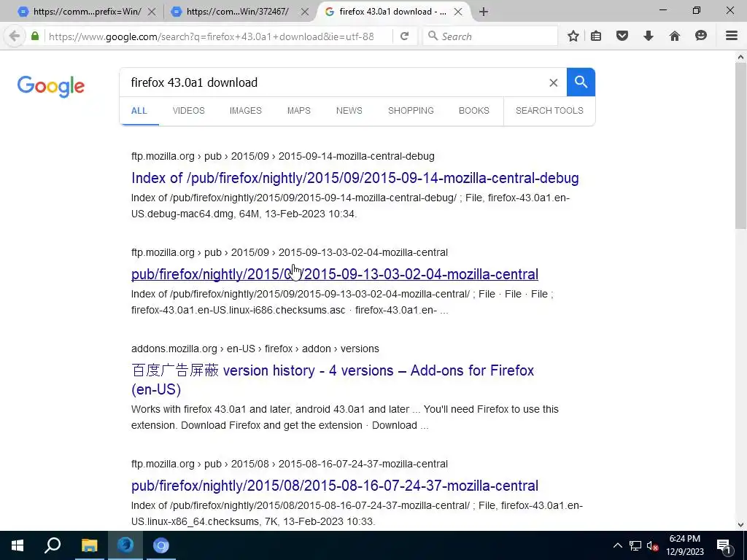Show bookmarks list icon in toolbar

point(596,36)
